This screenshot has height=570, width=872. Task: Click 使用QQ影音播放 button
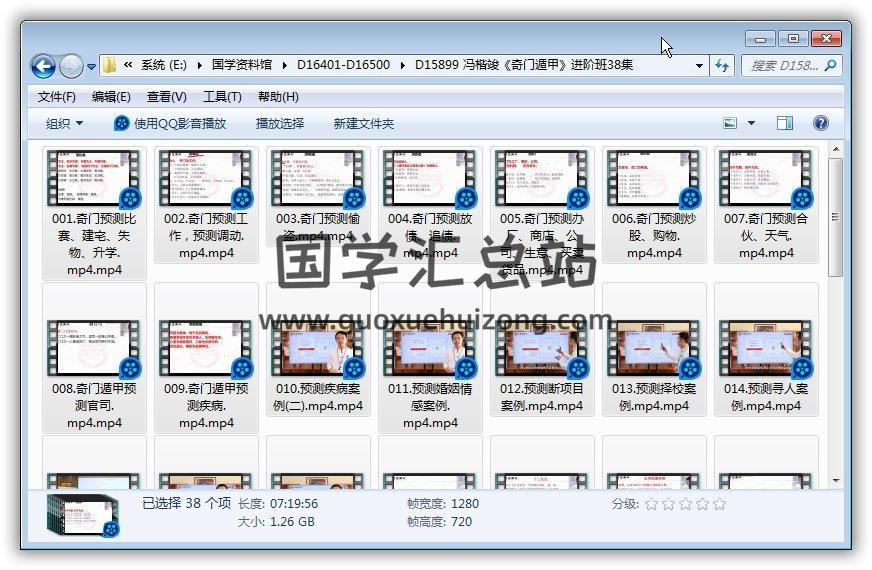(169, 123)
